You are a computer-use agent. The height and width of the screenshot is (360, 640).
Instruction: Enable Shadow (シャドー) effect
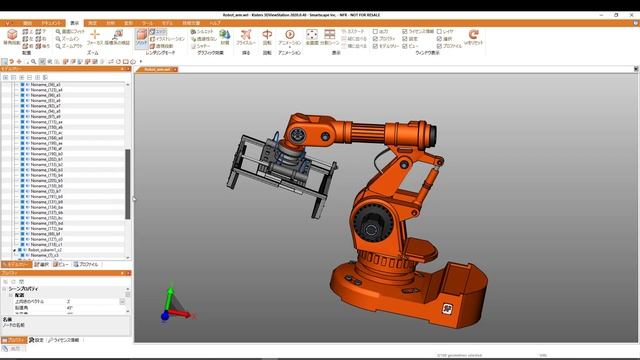click(200, 46)
